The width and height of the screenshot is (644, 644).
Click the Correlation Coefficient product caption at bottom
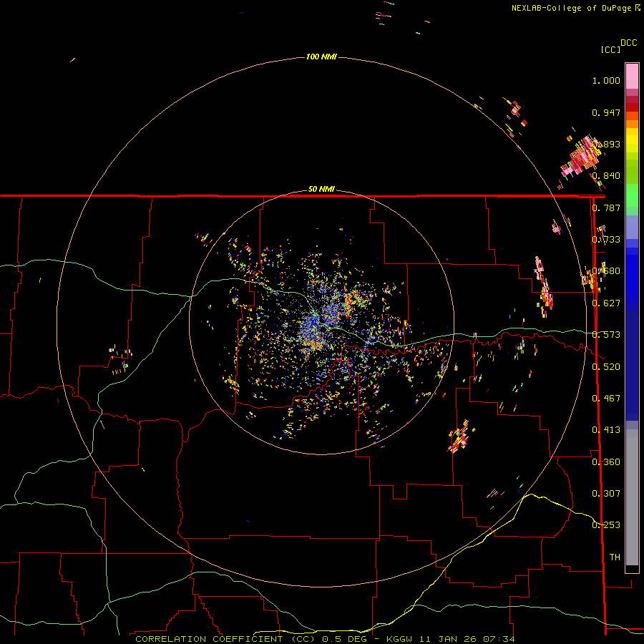325,639
